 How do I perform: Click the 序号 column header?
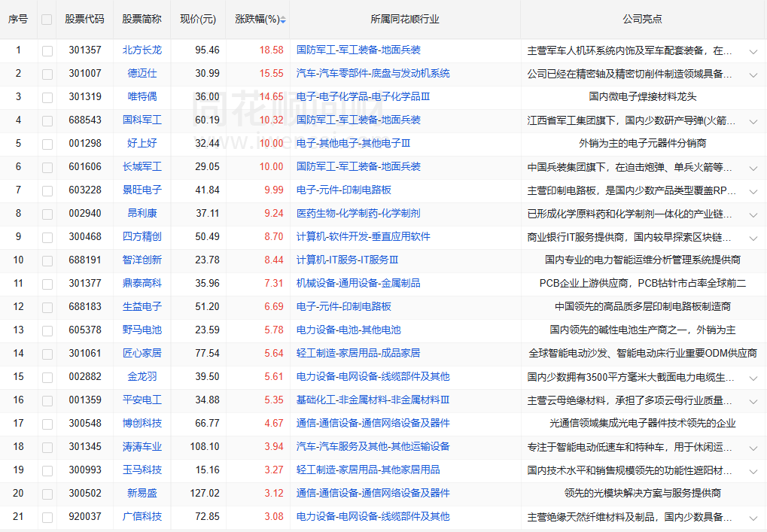pyautogui.click(x=18, y=19)
